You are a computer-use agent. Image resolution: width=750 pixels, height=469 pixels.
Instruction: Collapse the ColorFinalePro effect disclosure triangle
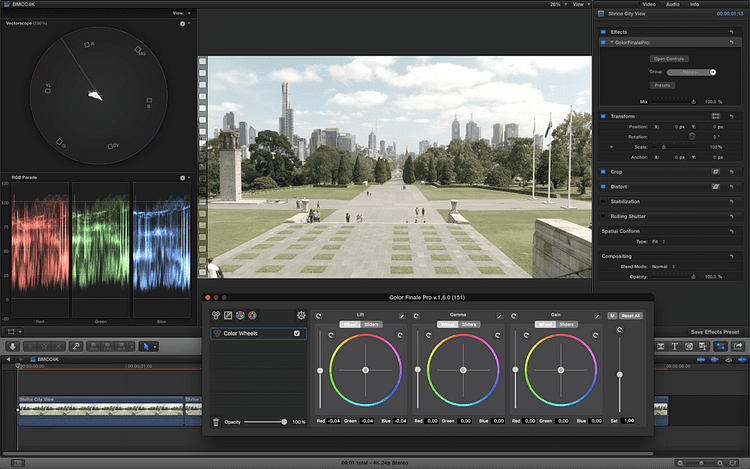612,42
